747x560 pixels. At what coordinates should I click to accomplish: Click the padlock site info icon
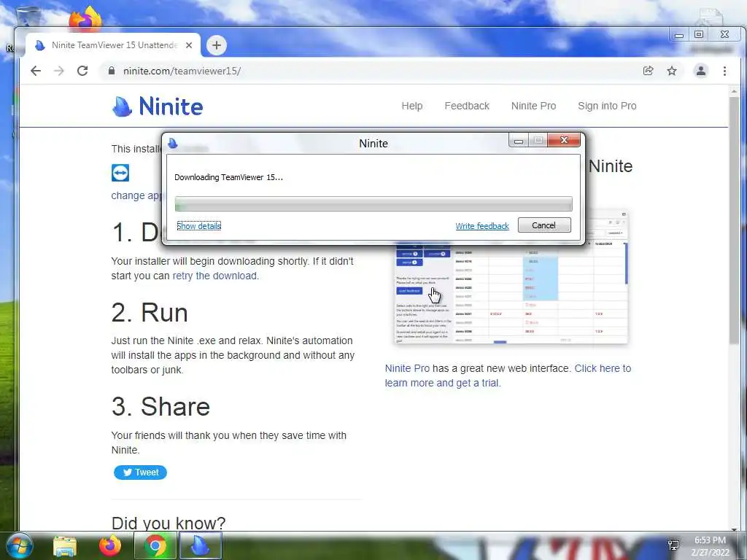pos(112,71)
